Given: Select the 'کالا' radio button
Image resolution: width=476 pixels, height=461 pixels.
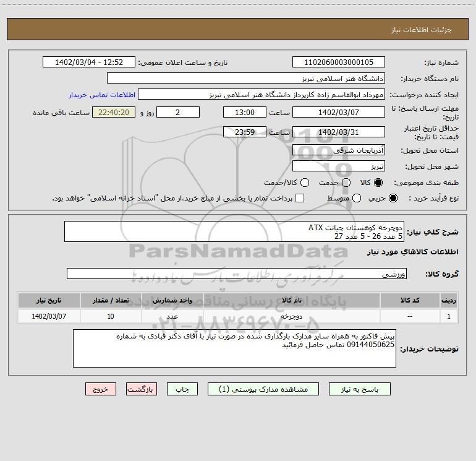Looking at the screenshot, I should [x=378, y=183].
